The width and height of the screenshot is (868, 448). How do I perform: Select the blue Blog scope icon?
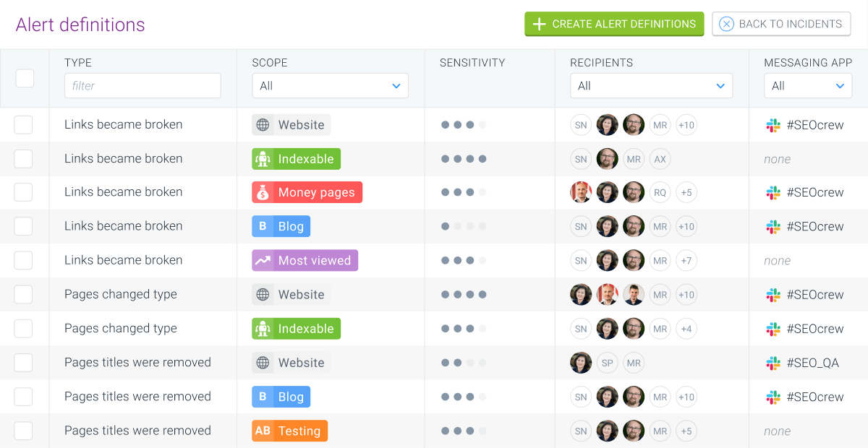pos(261,226)
